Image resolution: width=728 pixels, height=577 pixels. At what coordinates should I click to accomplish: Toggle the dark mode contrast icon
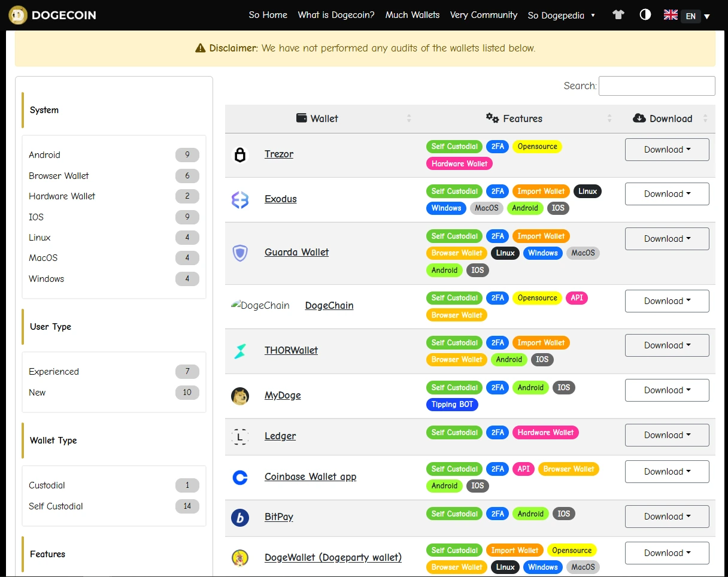(x=645, y=14)
